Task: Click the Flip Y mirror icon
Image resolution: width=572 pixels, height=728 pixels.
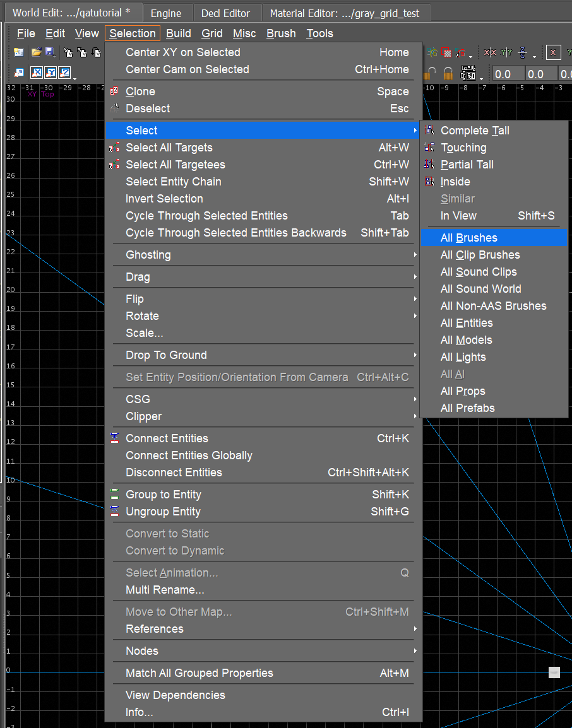Action: (x=506, y=52)
